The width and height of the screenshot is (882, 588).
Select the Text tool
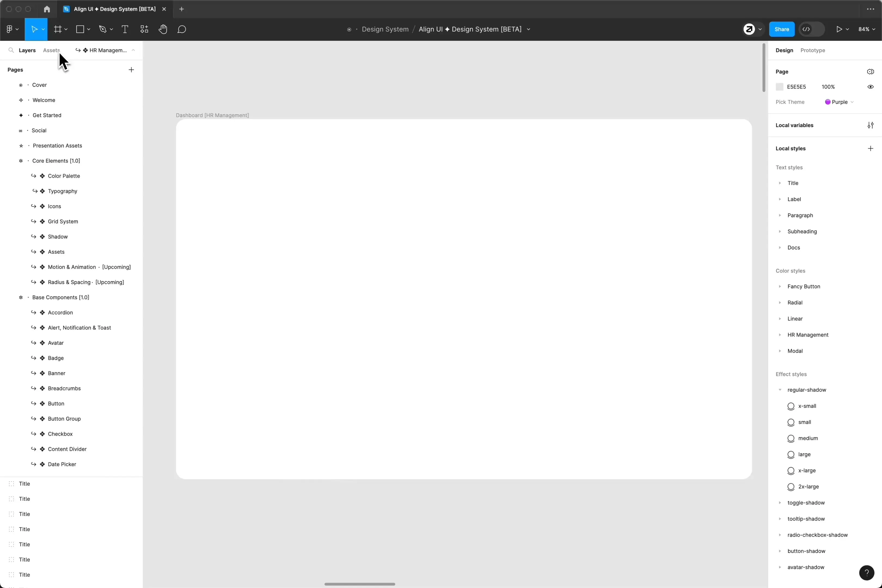pos(125,29)
